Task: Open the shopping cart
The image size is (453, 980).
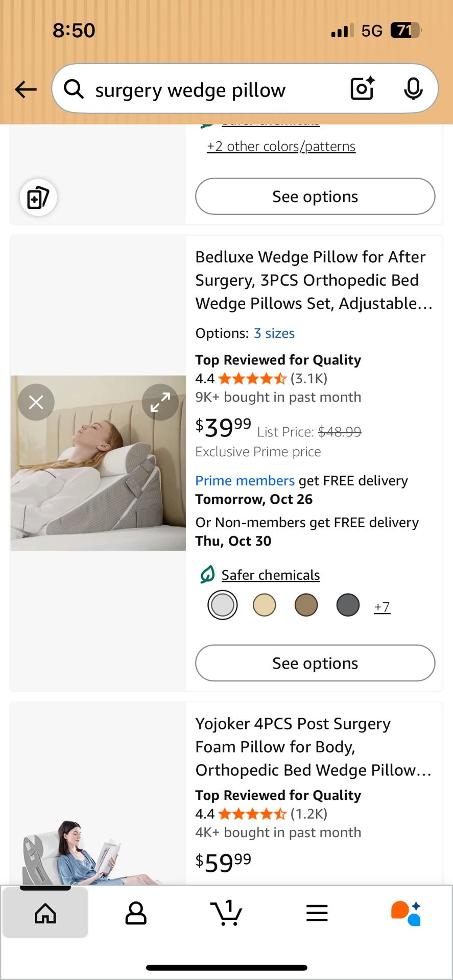Action: [226, 913]
